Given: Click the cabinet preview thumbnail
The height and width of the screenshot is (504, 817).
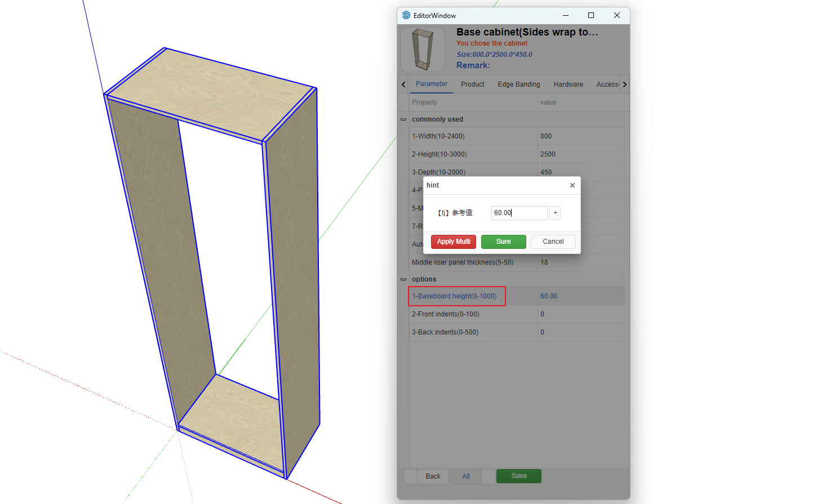Looking at the screenshot, I should point(423,50).
